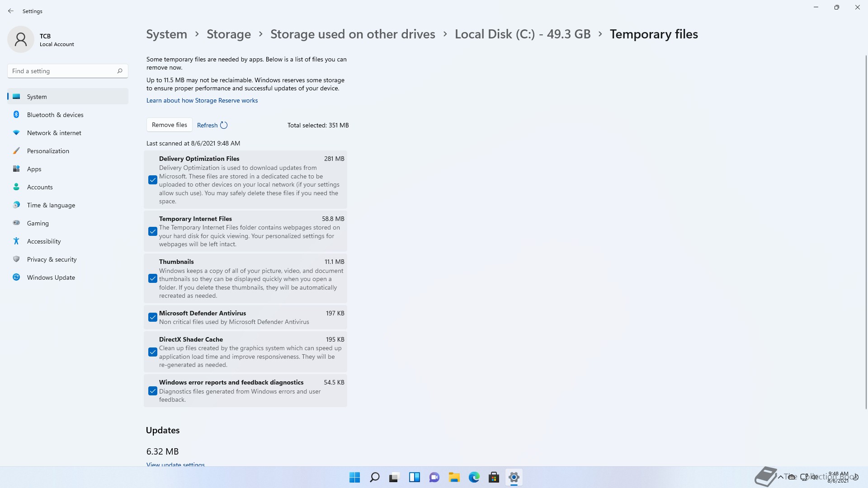The width and height of the screenshot is (868, 488).
Task: Uncheck Temporary Internet Files checkbox
Action: (x=153, y=231)
